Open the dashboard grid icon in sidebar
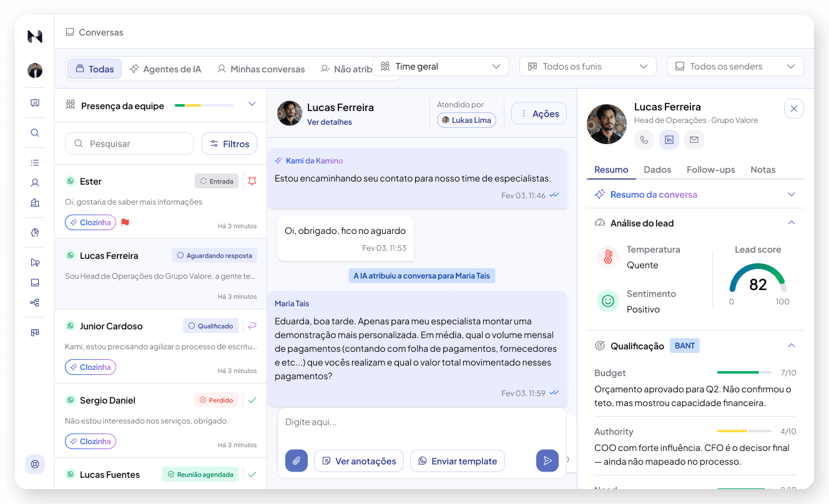 pyautogui.click(x=35, y=332)
